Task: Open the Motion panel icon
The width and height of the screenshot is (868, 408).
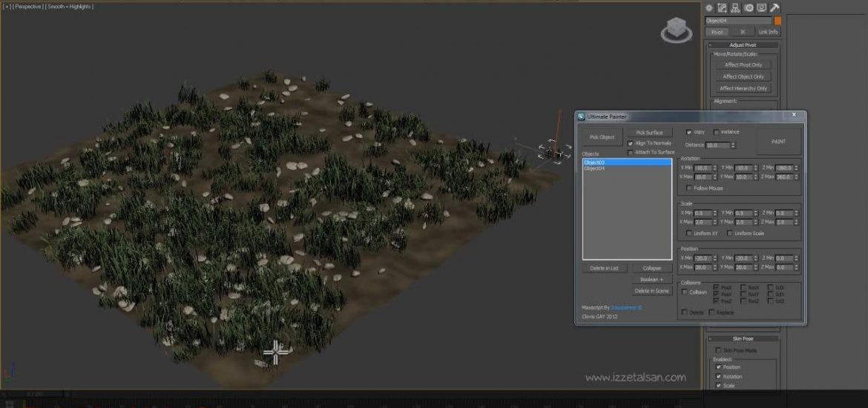Action: pyautogui.click(x=749, y=7)
